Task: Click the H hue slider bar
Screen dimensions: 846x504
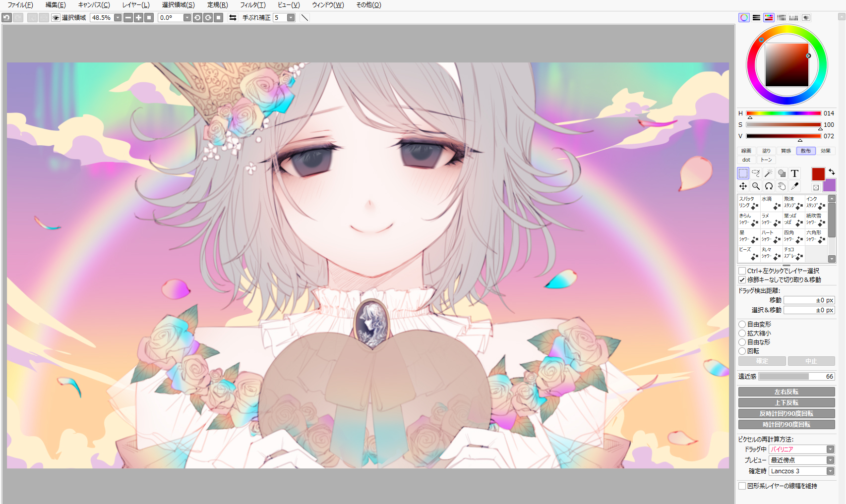Action: click(784, 113)
